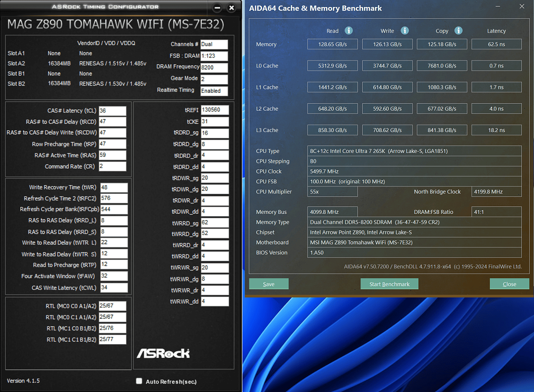The image size is (534, 392).
Task: Close the ASRock Timing Configurator window
Action: click(231, 8)
